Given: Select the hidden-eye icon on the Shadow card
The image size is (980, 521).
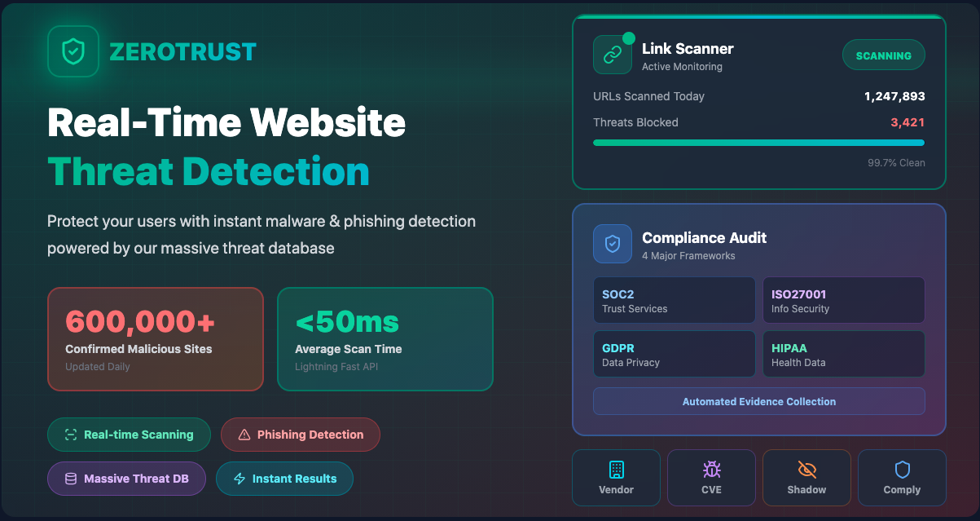Looking at the screenshot, I should 806,470.
